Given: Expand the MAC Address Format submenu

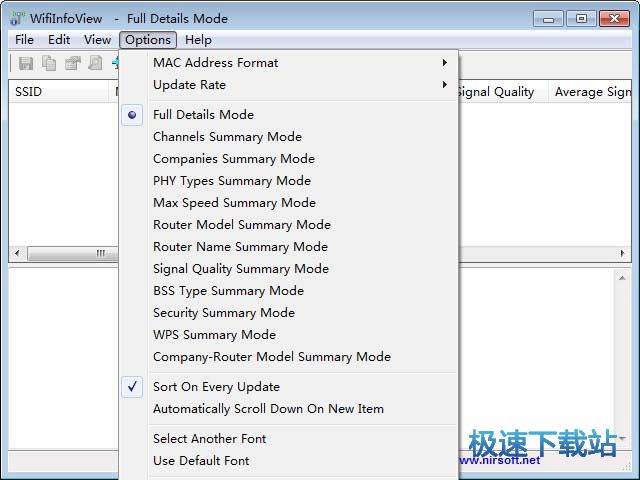Looking at the screenshot, I should [289, 63].
